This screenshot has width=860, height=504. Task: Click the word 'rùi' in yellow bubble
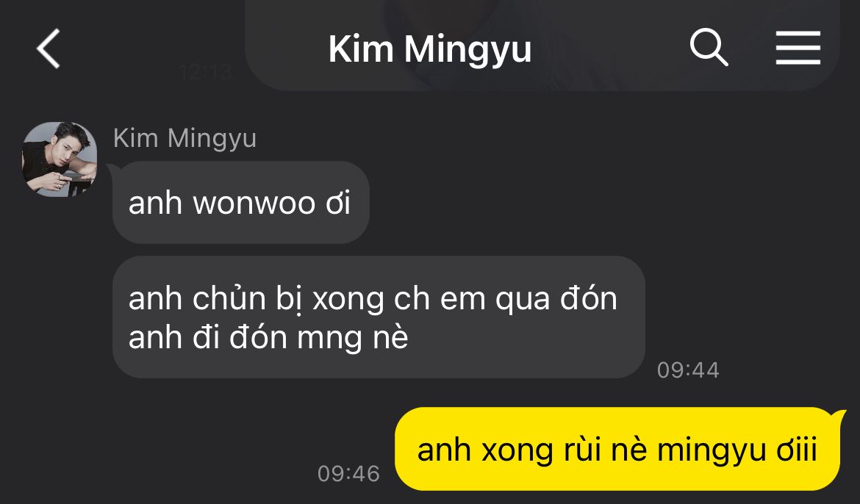[x=581, y=450]
